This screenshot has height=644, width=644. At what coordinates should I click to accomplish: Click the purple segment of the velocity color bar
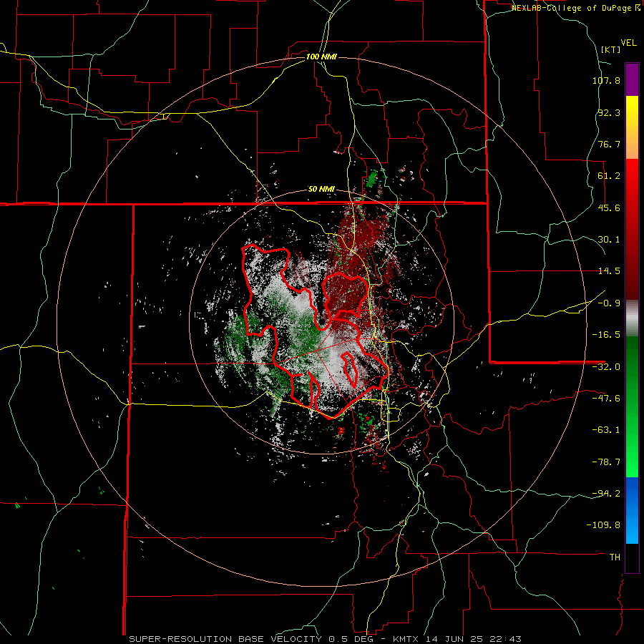pos(632,79)
